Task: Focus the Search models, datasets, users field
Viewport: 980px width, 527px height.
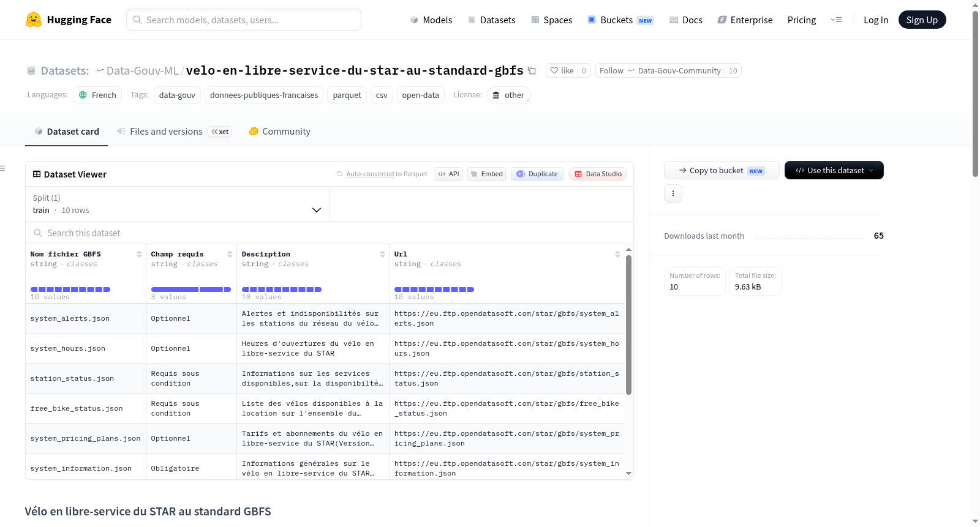Action: (244, 20)
